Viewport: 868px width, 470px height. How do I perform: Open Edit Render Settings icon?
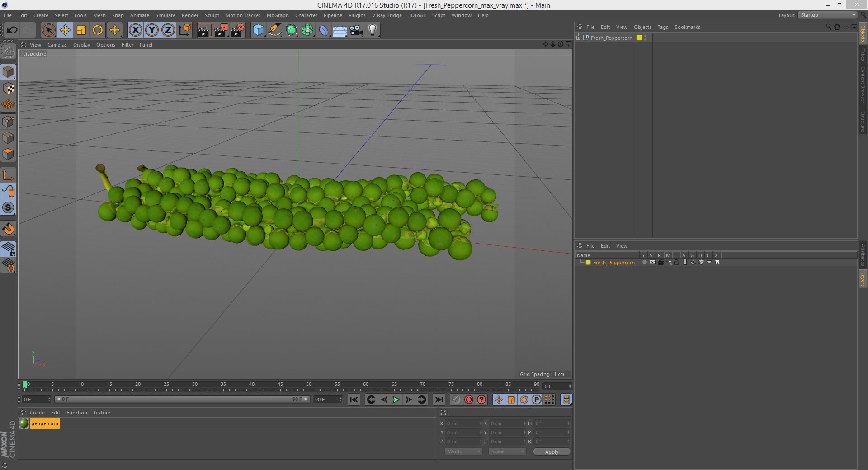pyautogui.click(x=238, y=30)
